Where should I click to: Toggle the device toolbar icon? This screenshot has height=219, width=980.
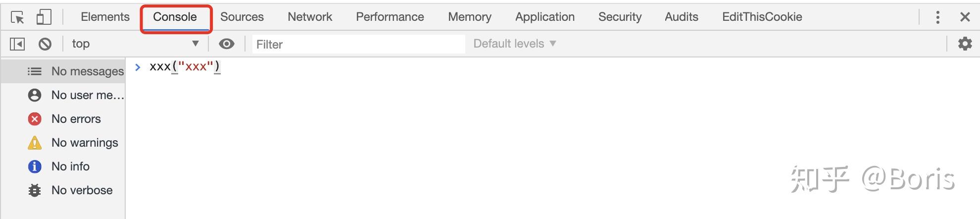coord(44,17)
